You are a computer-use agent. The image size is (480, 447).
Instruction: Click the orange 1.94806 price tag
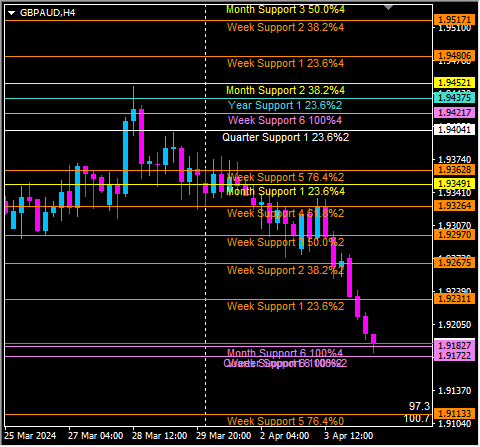[x=454, y=56]
